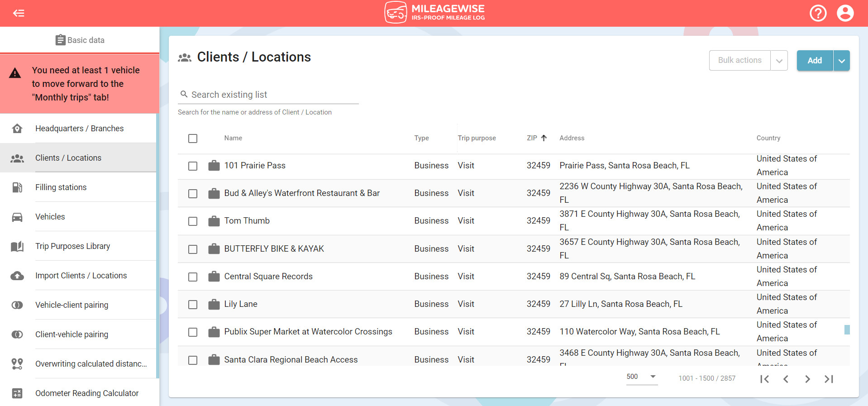Click the Clients people icon in the sidebar
This screenshot has height=406, width=868.
tap(17, 158)
